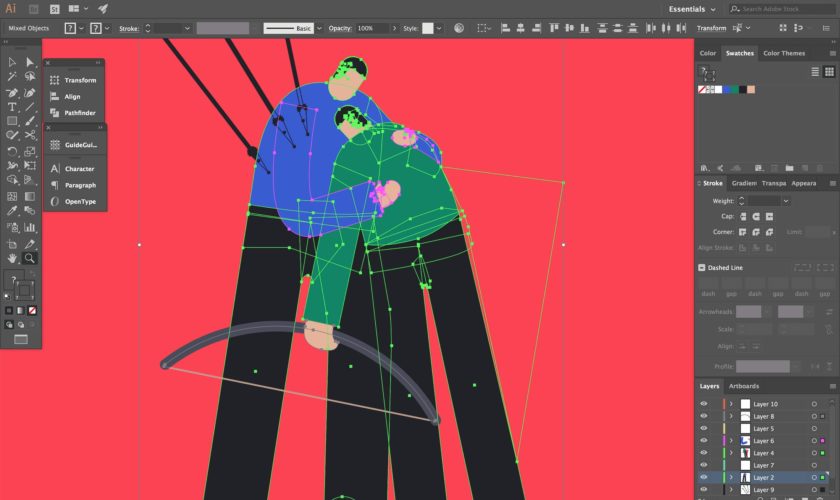Viewport: 840px width, 500px height.
Task: Toggle visibility of Layer 10
Action: click(x=704, y=404)
